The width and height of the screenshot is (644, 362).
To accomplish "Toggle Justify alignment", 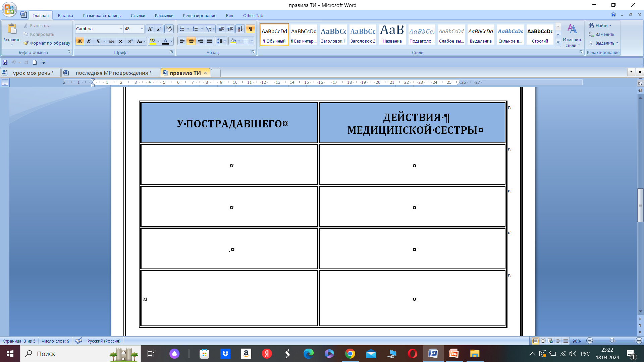I will coord(210,41).
